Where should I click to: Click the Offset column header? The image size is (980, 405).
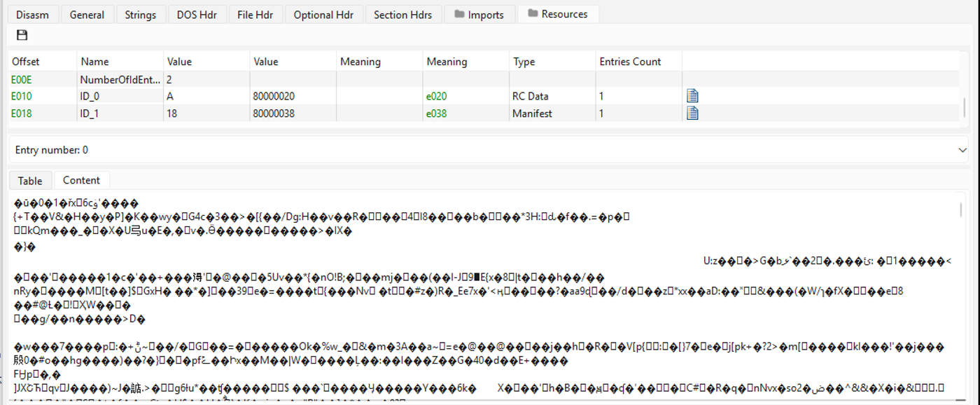point(42,62)
